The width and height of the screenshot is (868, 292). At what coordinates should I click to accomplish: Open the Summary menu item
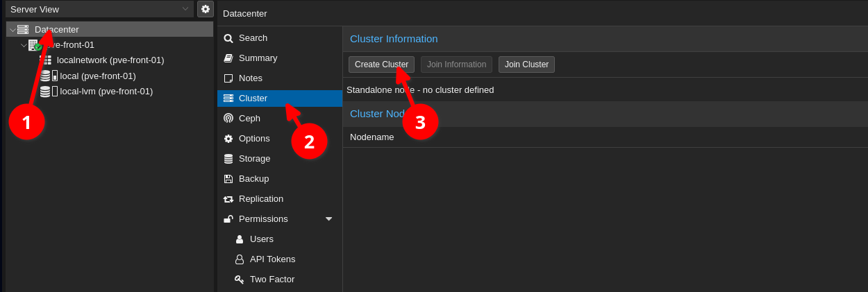pyautogui.click(x=258, y=58)
